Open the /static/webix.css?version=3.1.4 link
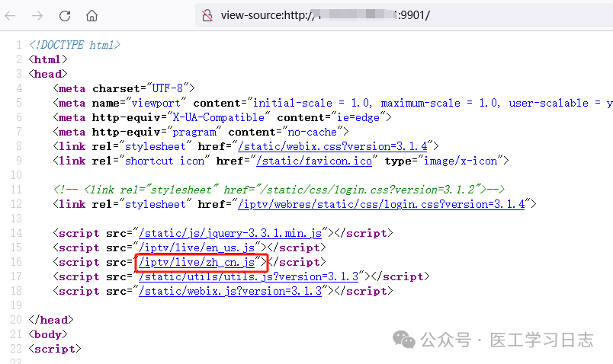613x364 pixels. [332, 146]
